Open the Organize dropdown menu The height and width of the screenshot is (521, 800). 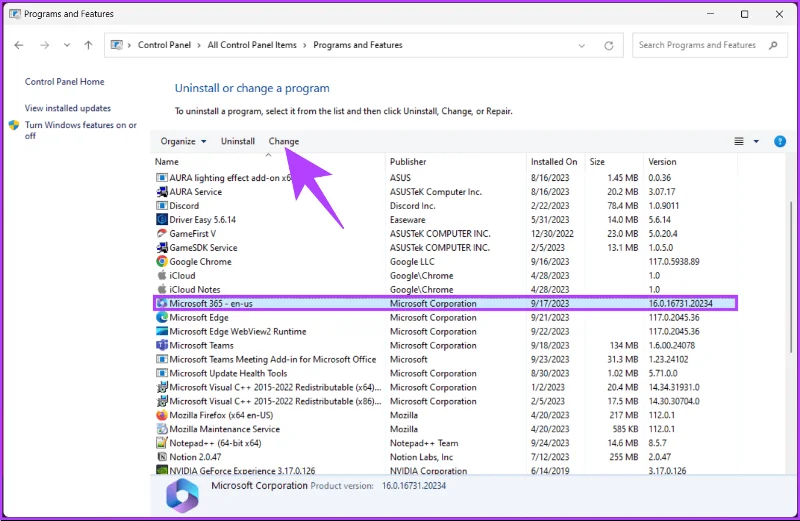pos(183,141)
